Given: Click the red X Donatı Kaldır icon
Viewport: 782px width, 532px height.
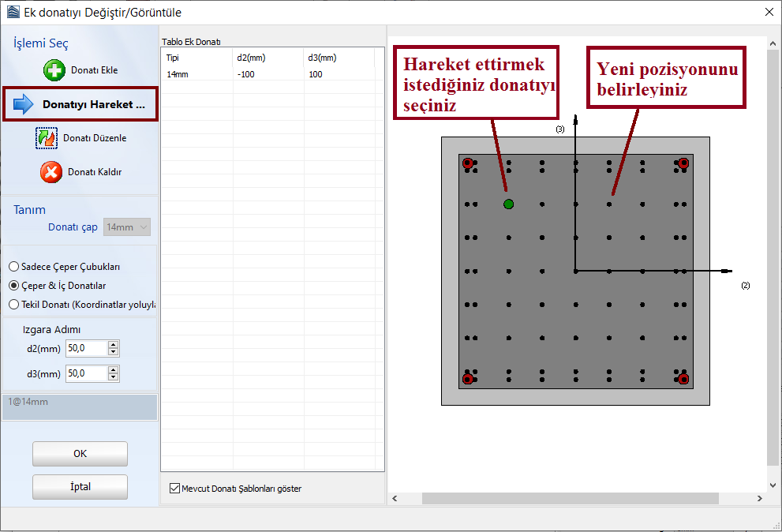Looking at the screenshot, I should [x=51, y=172].
